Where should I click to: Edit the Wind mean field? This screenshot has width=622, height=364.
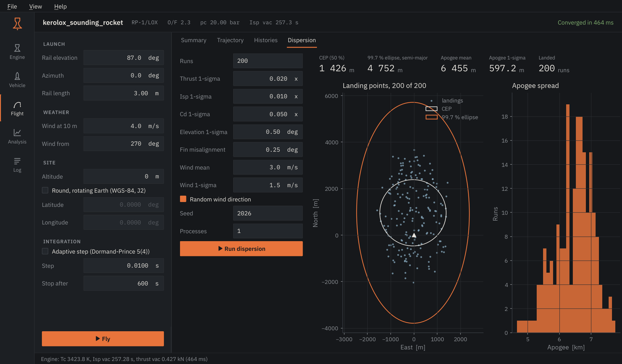(268, 167)
